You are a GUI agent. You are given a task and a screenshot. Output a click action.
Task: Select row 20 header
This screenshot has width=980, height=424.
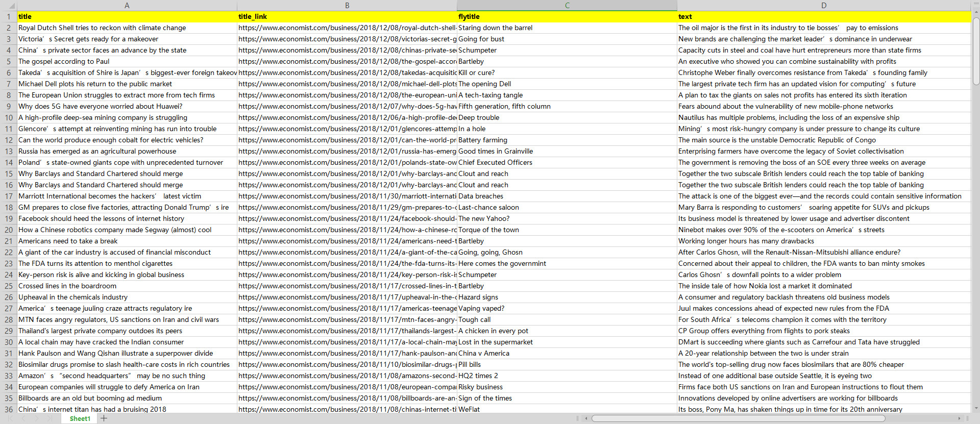click(x=9, y=230)
